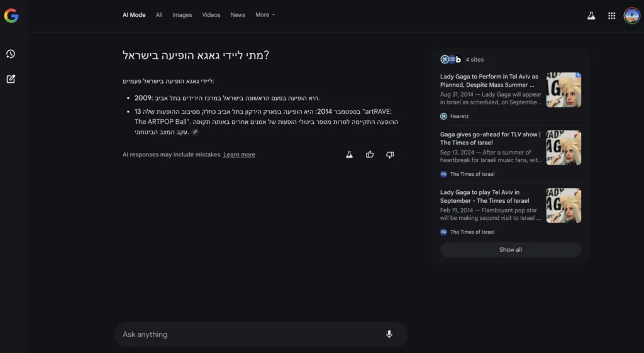Click Times of Israel icon under play Tel Aviv article
The image size is (644, 353).
(443, 232)
